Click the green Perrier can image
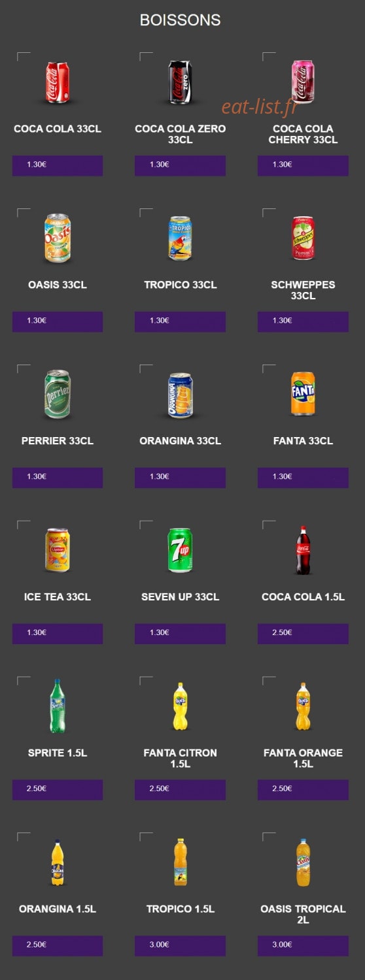The width and height of the screenshot is (365, 980). click(x=57, y=395)
